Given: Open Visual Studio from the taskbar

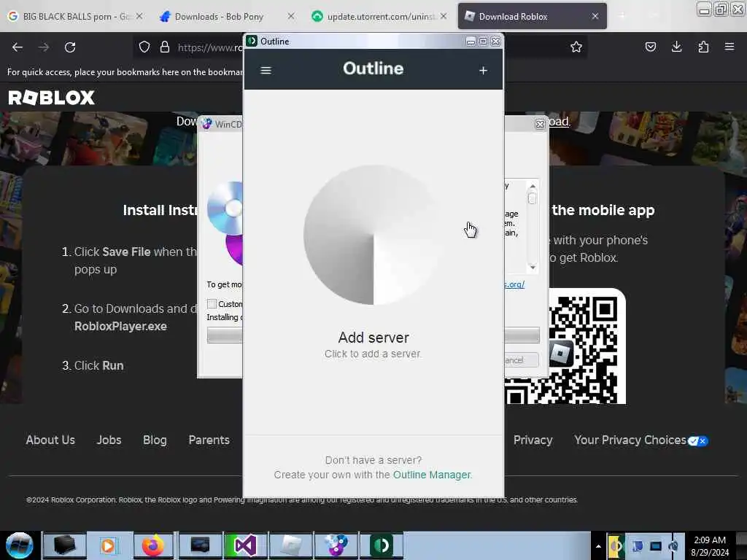Looking at the screenshot, I should (x=244, y=545).
